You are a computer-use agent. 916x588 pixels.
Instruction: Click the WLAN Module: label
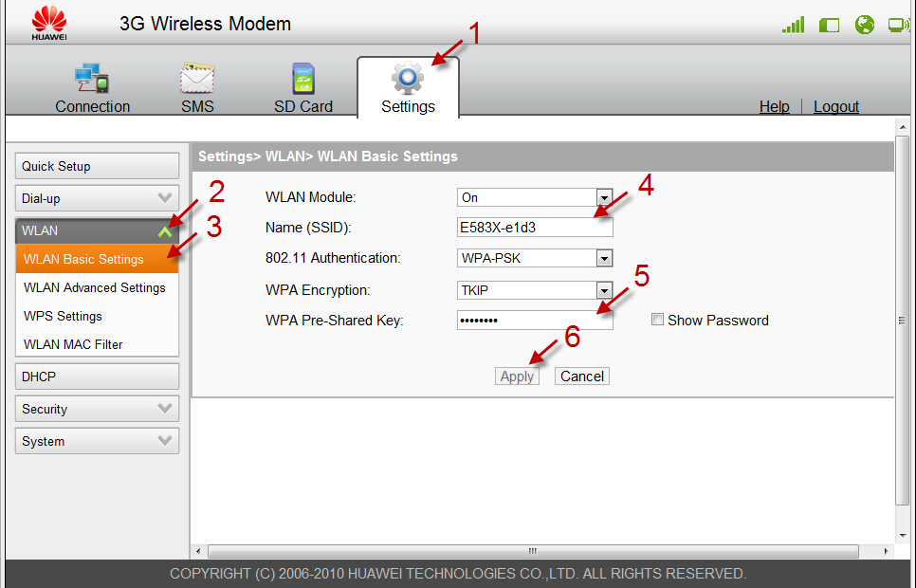pos(310,197)
